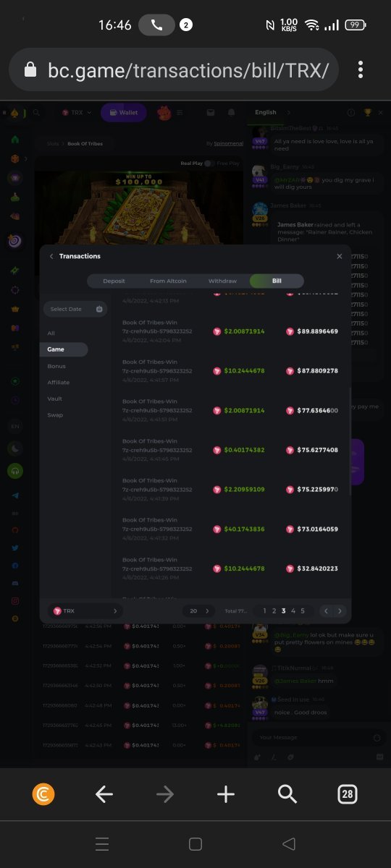Open the purple Wallet button

(x=123, y=113)
